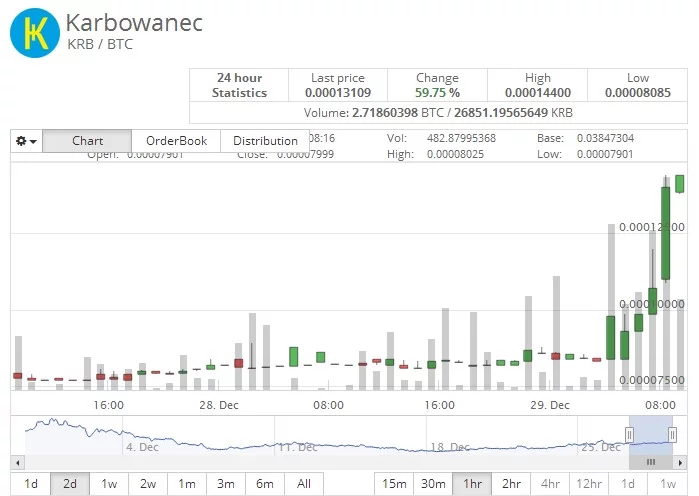
Task: Open the OrderBook tab
Action: point(176,141)
